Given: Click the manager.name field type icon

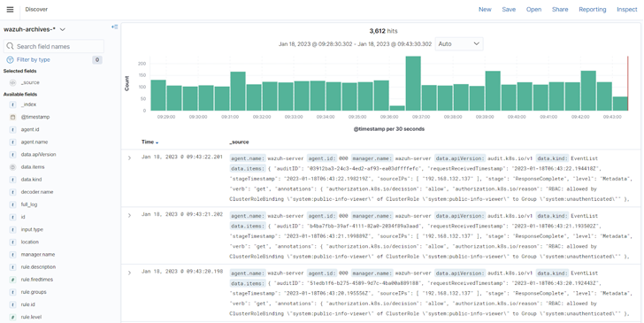Looking at the screenshot, I should (12, 255).
